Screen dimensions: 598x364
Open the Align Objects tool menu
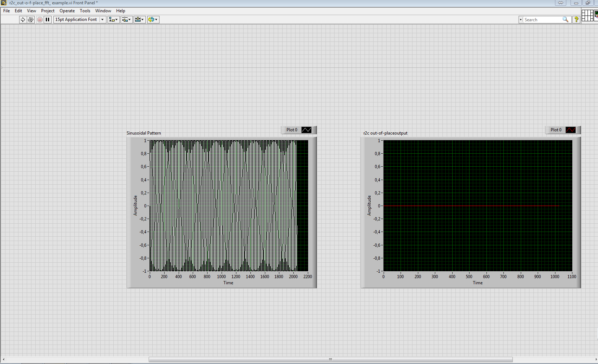point(113,19)
